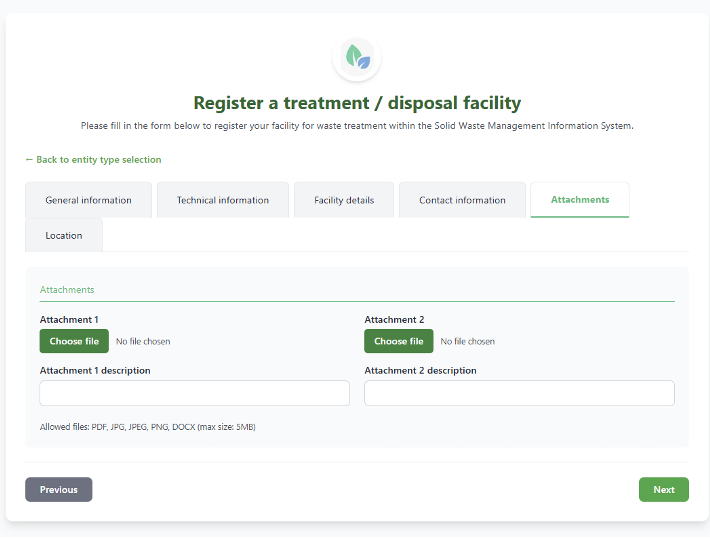Viewport: 710px width, 538px height.
Task: Click the allowed files note text
Action: 148,427
